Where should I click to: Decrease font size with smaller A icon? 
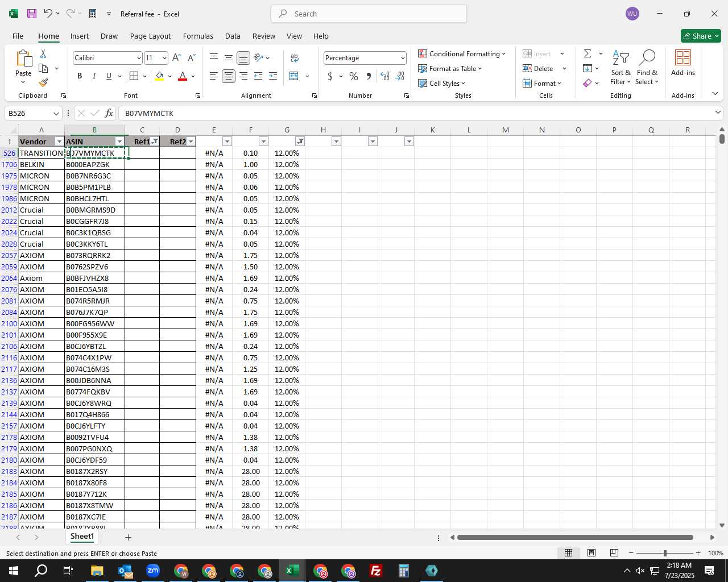(191, 58)
